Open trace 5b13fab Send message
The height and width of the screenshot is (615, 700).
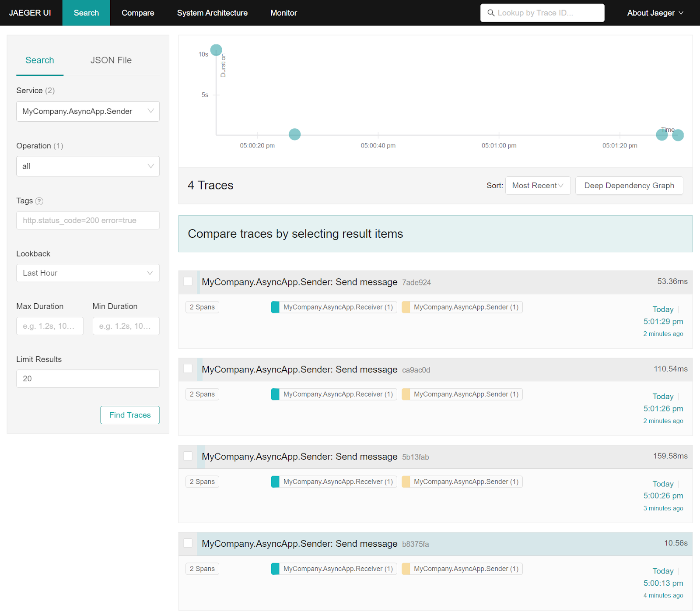(x=300, y=457)
